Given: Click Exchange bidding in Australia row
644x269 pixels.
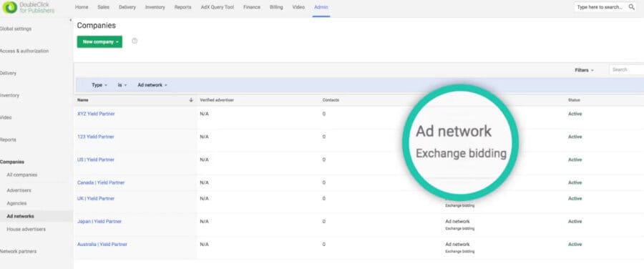Looking at the screenshot, I should (459, 251).
